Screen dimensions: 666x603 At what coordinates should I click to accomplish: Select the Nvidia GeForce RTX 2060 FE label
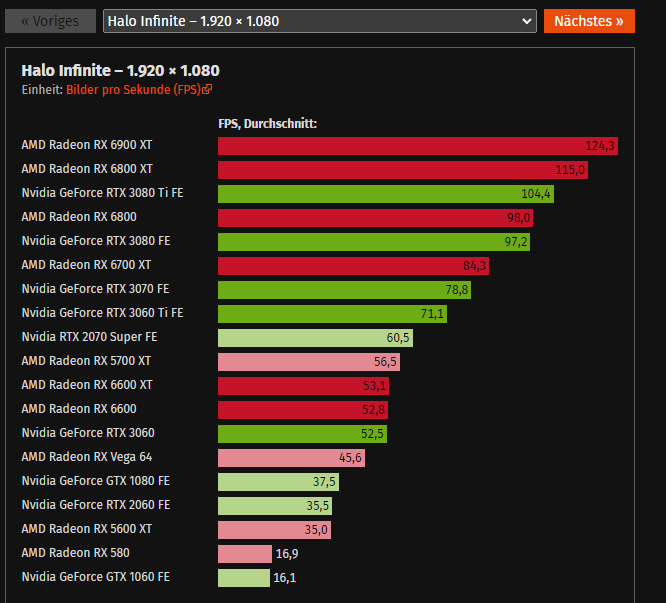click(x=96, y=505)
